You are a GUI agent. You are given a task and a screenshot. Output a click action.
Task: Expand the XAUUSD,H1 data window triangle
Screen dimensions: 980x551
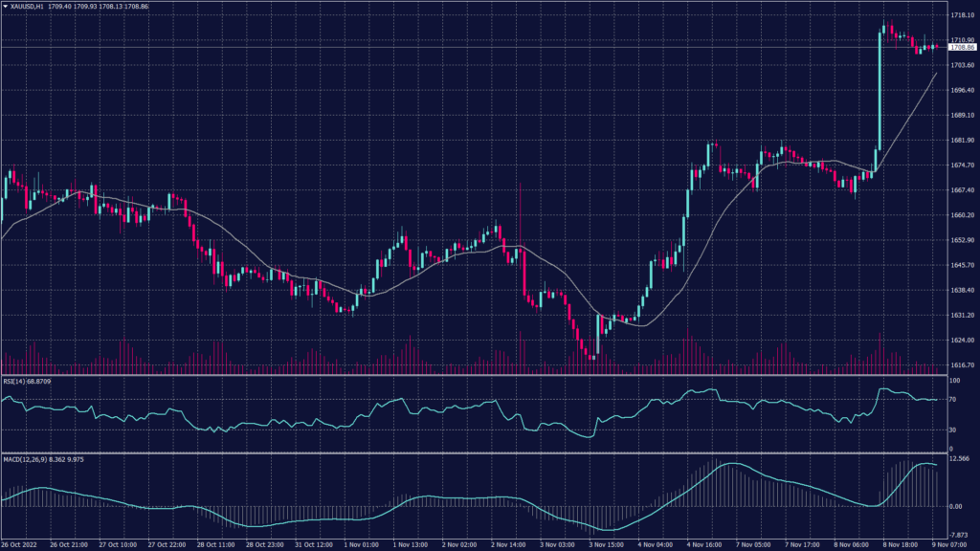pos(6,7)
